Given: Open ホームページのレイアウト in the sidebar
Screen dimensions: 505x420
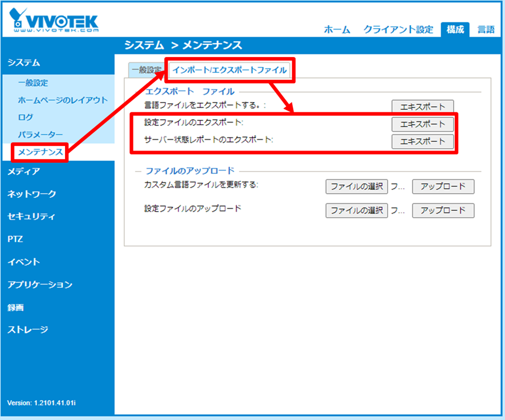Looking at the screenshot, I should (63, 100).
